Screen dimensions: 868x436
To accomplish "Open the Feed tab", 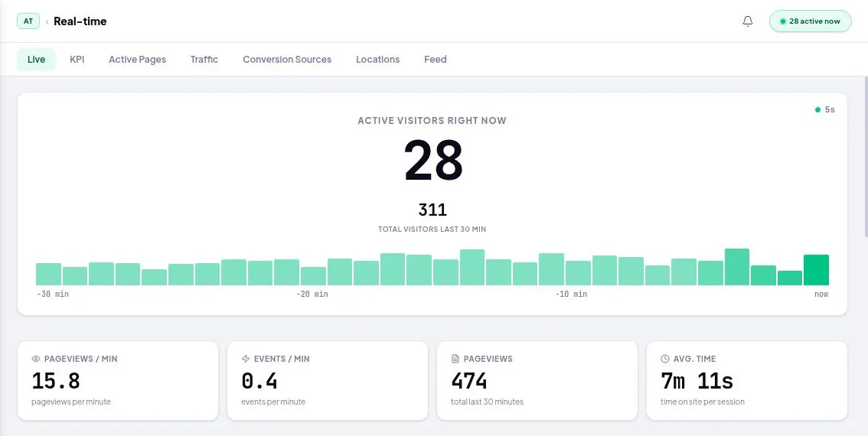I will coord(435,59).
